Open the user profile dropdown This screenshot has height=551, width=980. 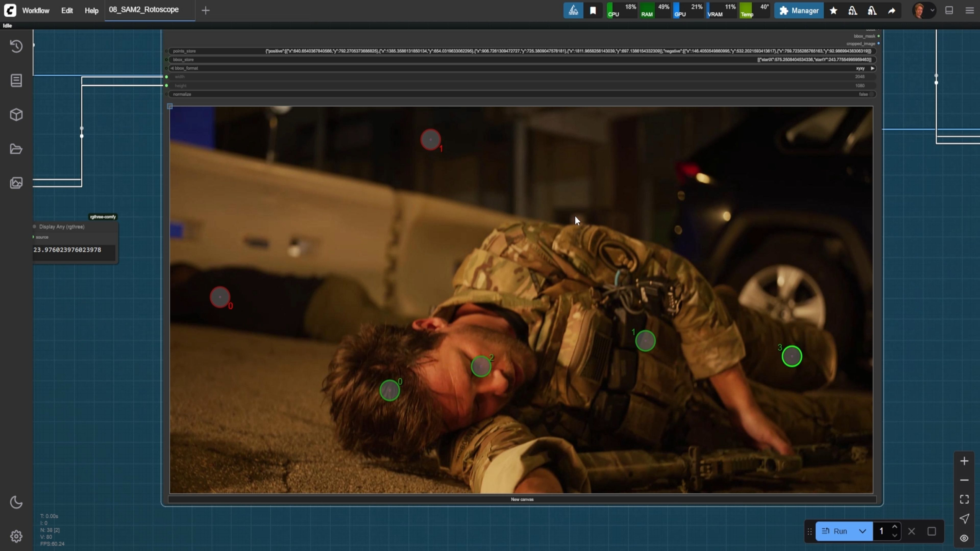click(x=925, y=11)
